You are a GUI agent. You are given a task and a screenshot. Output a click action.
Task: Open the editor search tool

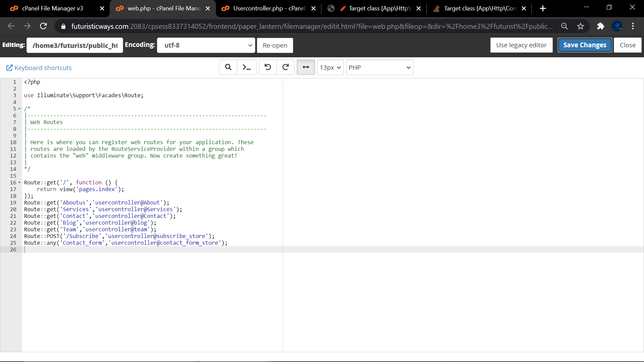point(228,67)
